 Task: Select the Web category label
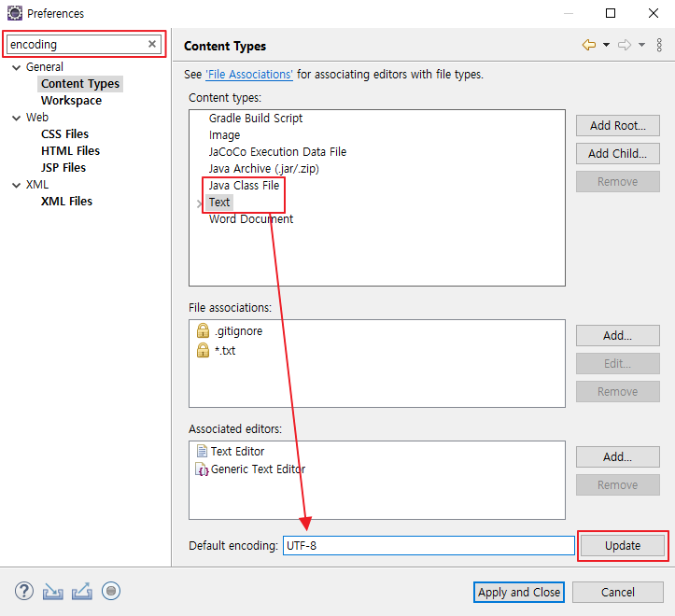(x=37, y=117)
